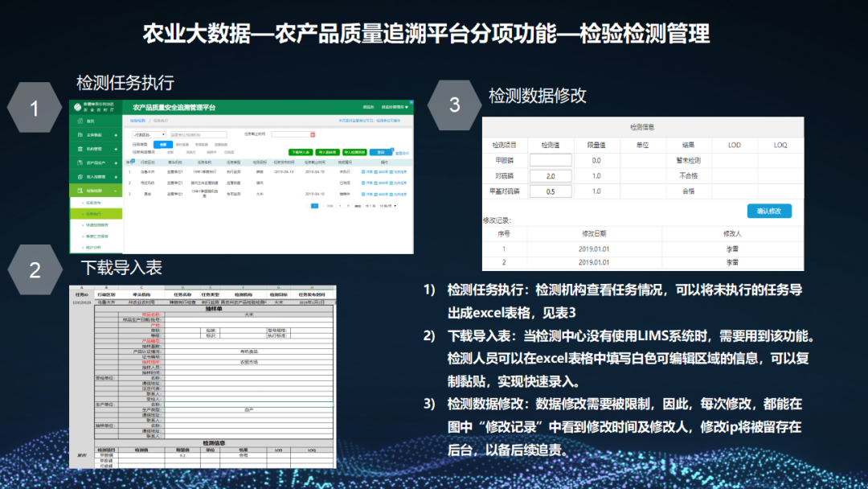Click the LOD column header
Viewport: 868px width, 489px height.
tap(734, 145)
